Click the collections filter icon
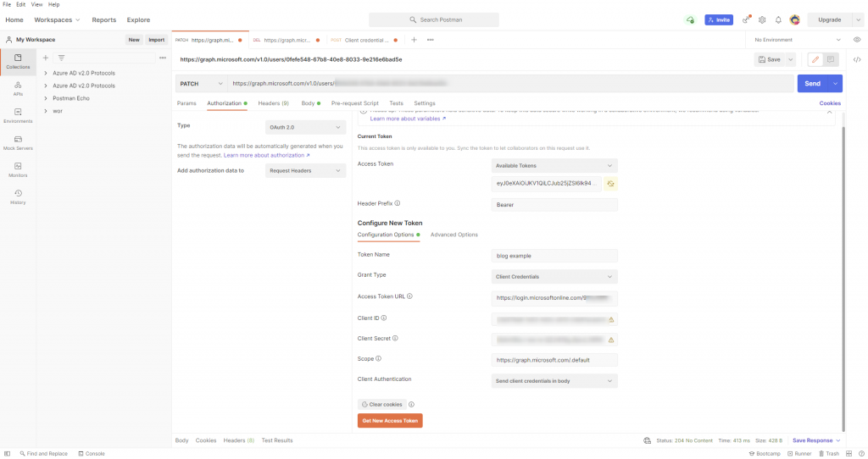This screenshot has width=868, height=459. pyautogui.click(x=61, y=58)
